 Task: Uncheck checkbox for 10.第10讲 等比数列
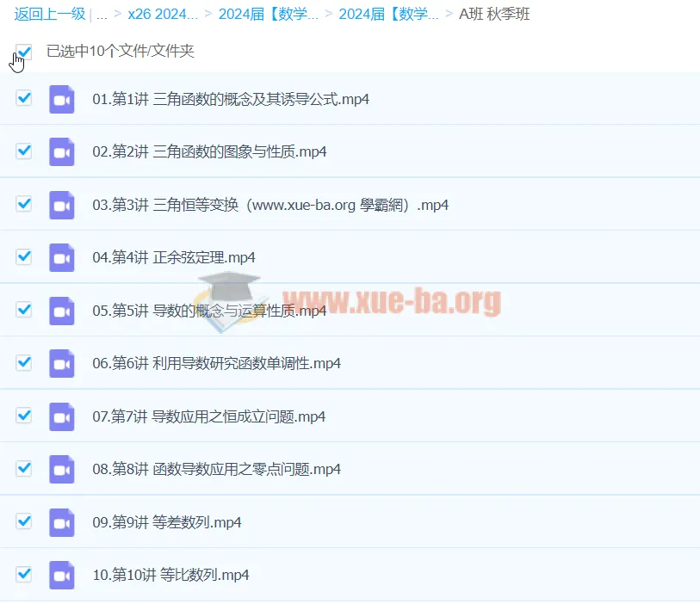point(23,574)
